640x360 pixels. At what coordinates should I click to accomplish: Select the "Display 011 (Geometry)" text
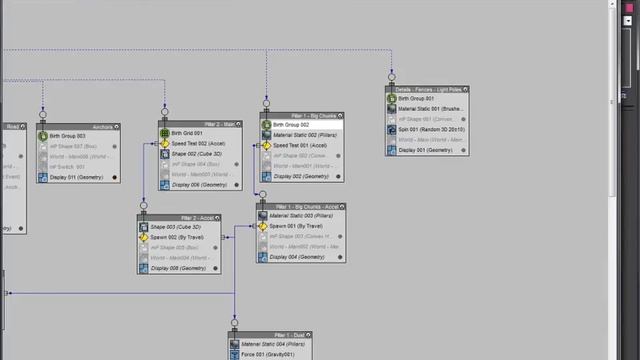76,178
